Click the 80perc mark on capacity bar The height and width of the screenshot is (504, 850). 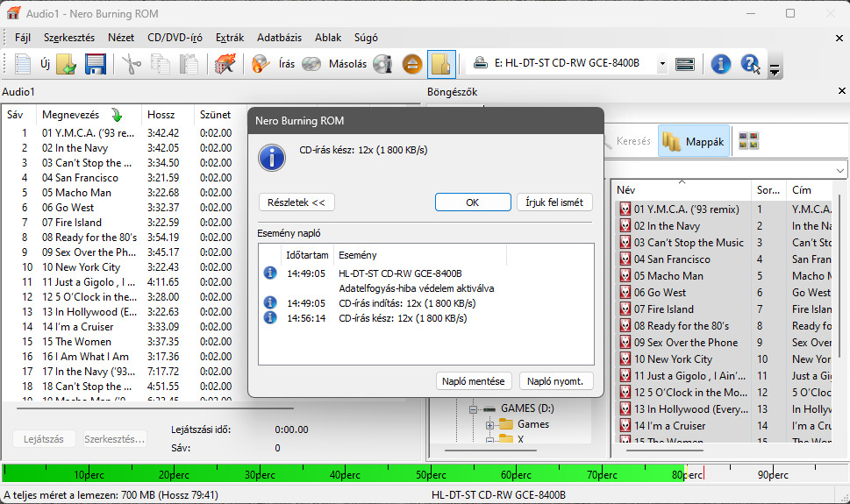[x=687, y=475]
